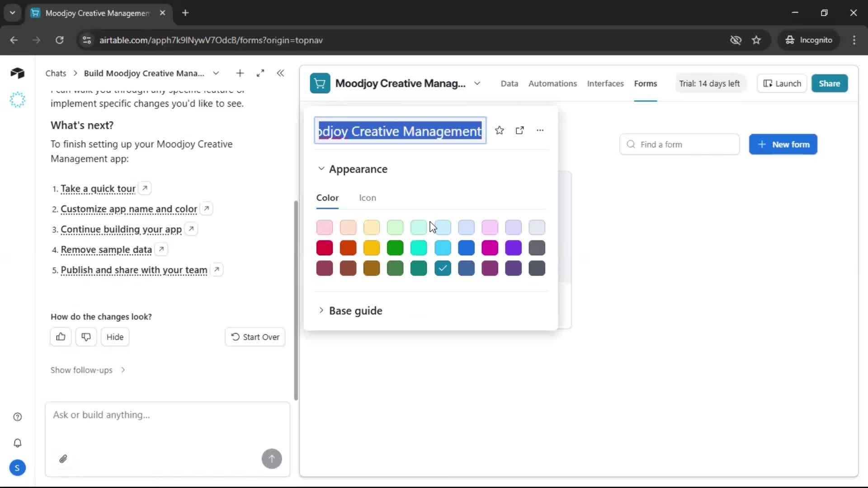Screen dimensions: 868x488
Task: Switch to the Data tab
Action: coord(509,84)
